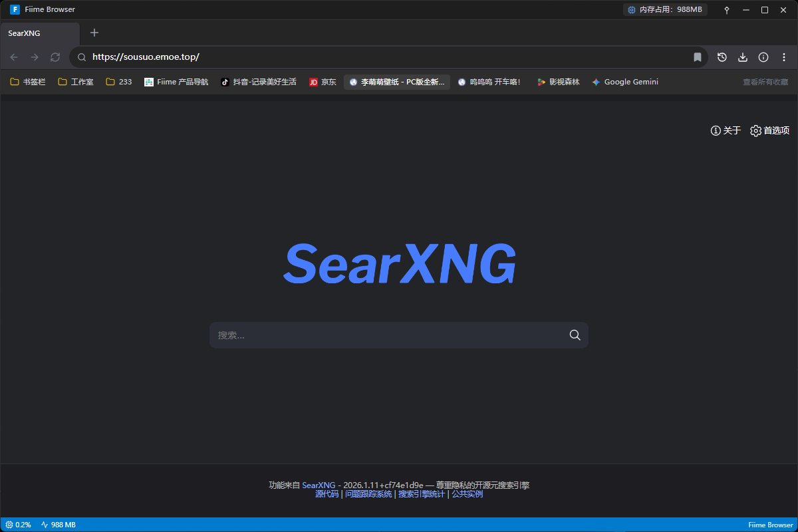Image resolution: width=798 pixels, height=532 pixels.
Task: Reload the page with refresh icon
Action: pos(55,57)
